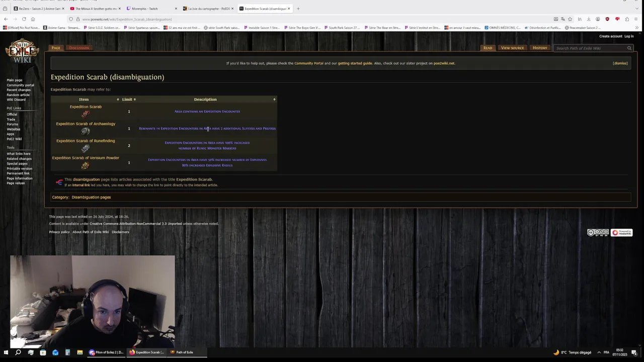This screenshot has height=362, width=644.
Task: Switch to the ReZero - Saison 2 browser tab
Action: (38, 9)
